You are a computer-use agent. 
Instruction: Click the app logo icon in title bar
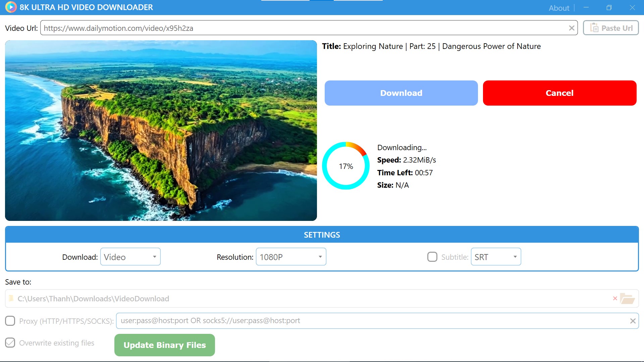tap(11, 7)
